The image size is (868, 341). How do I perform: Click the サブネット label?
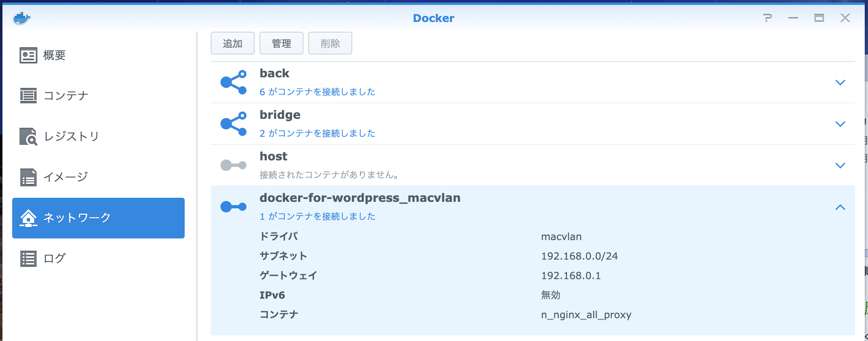coord(284,256)
